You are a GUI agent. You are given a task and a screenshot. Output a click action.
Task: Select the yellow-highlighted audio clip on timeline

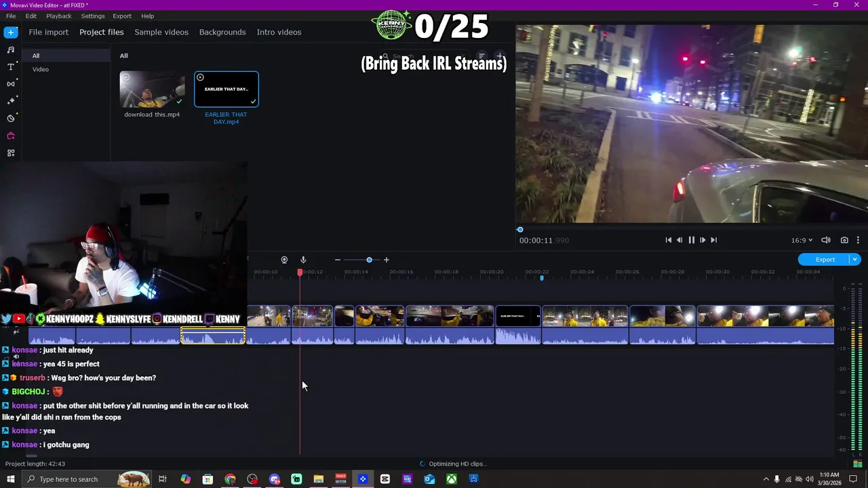click(213, 335)
